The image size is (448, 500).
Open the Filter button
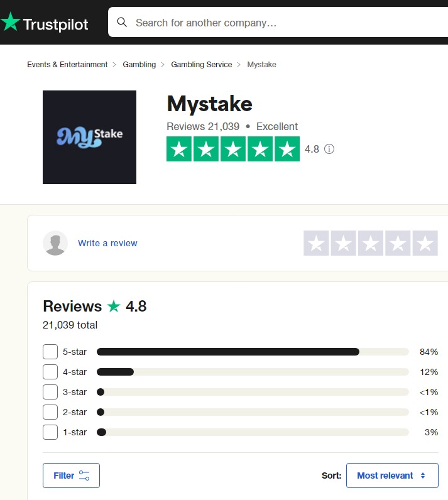[x=71, y=476]
